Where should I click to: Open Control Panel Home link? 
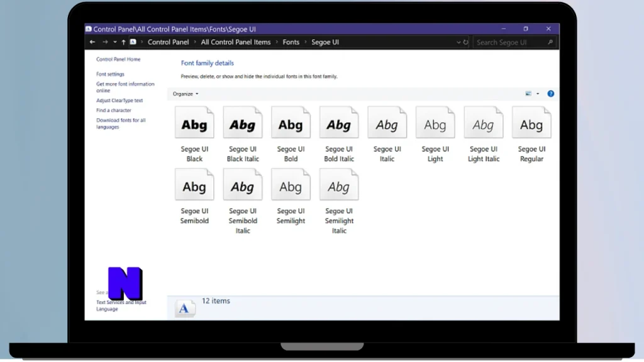[x=118, y=59]
